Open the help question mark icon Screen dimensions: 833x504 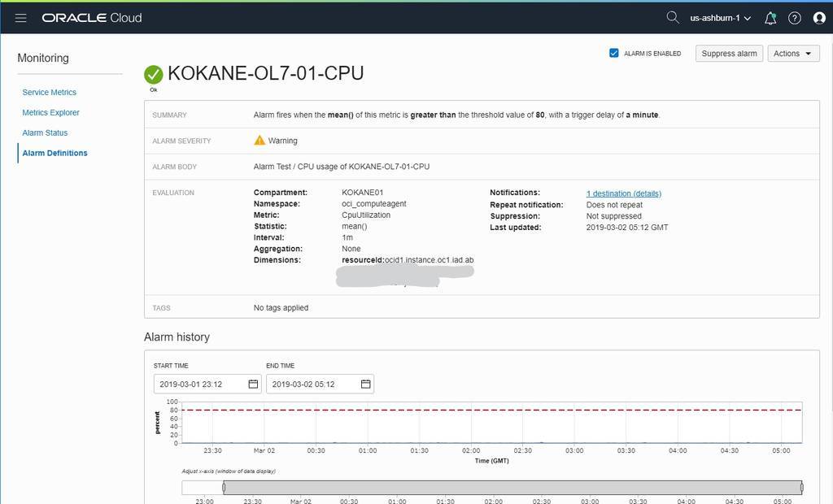(x=794, y=18)
